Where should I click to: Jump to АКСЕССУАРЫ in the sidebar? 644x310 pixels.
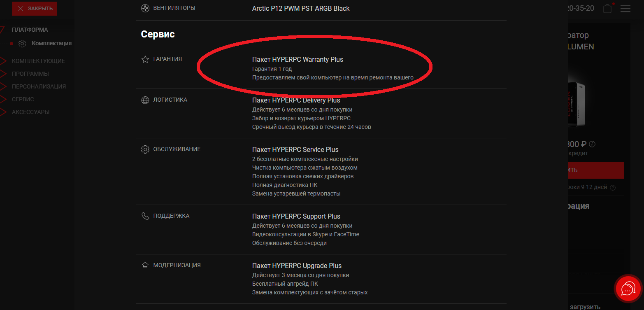(x=30, y=112)
